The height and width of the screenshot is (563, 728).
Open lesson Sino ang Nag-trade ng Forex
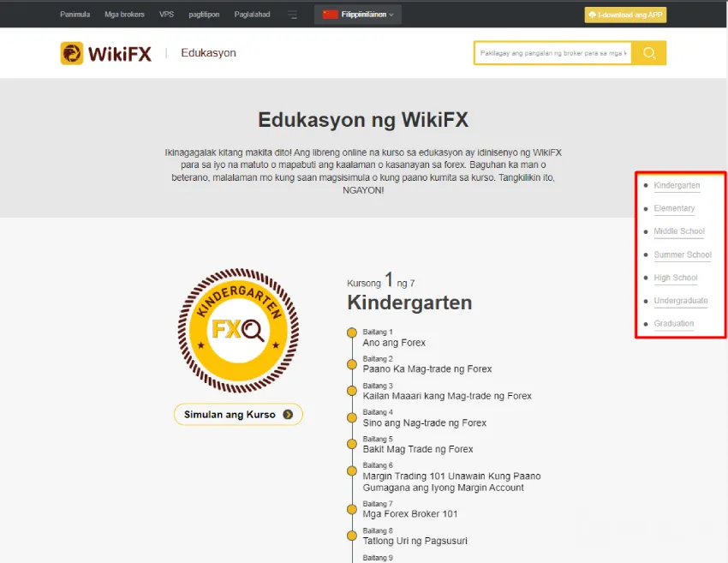[424, 423]
